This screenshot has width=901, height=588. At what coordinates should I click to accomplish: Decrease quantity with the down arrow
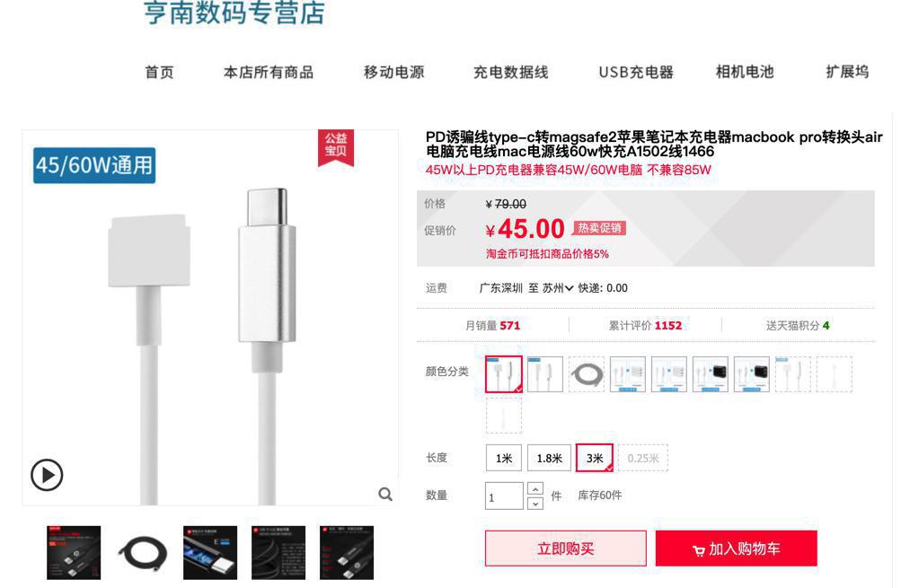coord(535,503)
